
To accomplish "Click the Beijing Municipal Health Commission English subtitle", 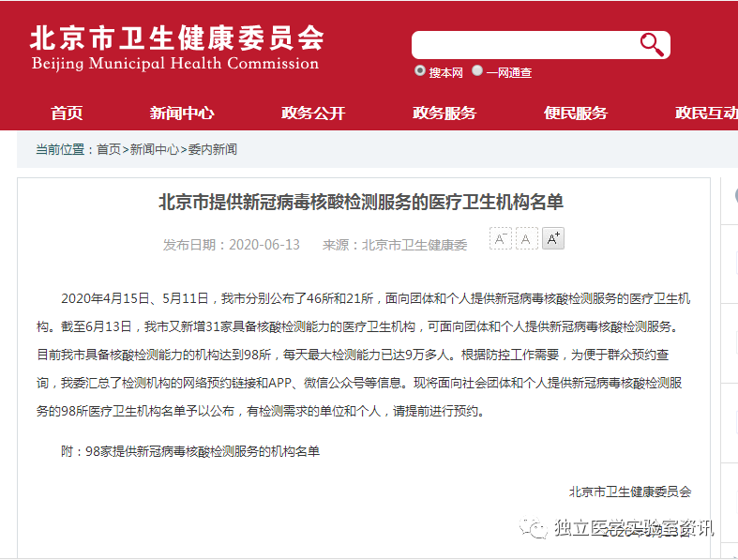I will pyautogui.click(x=175, y=64).
